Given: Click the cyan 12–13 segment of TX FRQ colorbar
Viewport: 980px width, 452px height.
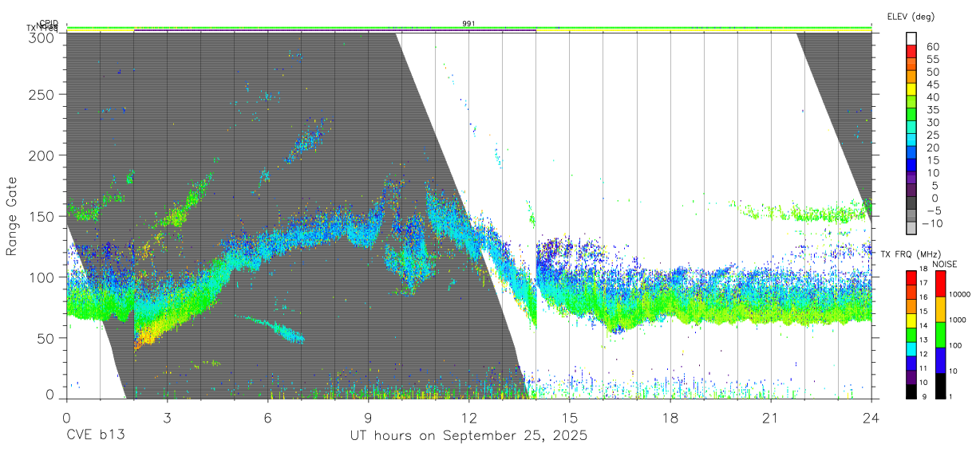Looking at the screenshot, I should 911,348.
